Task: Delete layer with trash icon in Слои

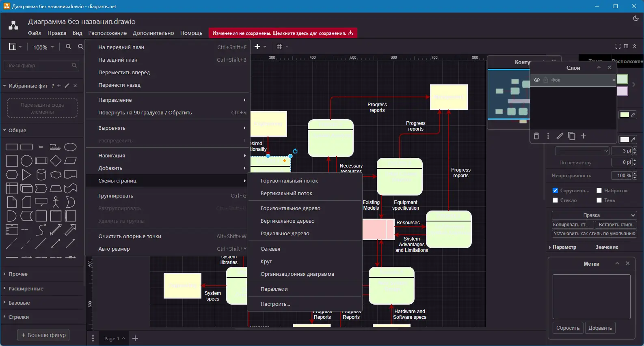Action: [x=536, y=136]
